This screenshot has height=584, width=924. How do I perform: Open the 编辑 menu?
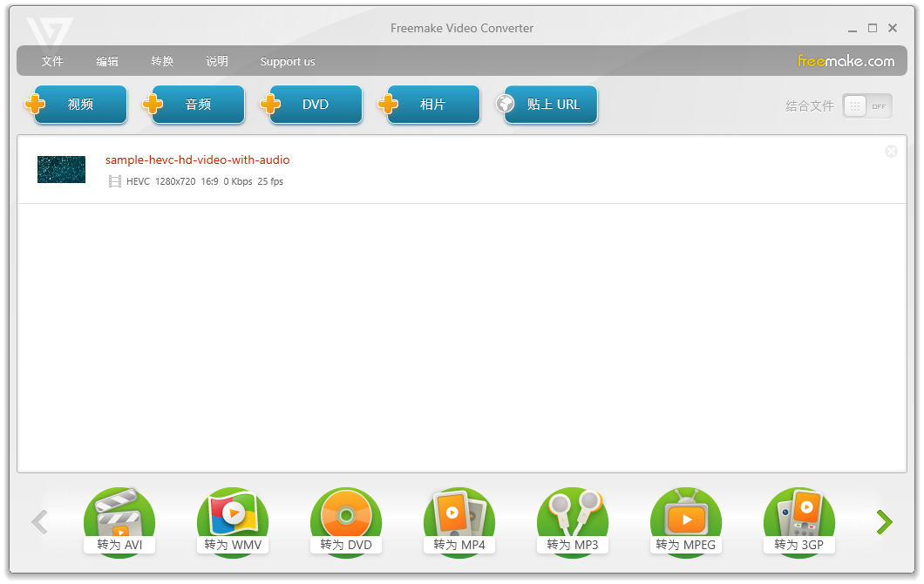[107, 62]
